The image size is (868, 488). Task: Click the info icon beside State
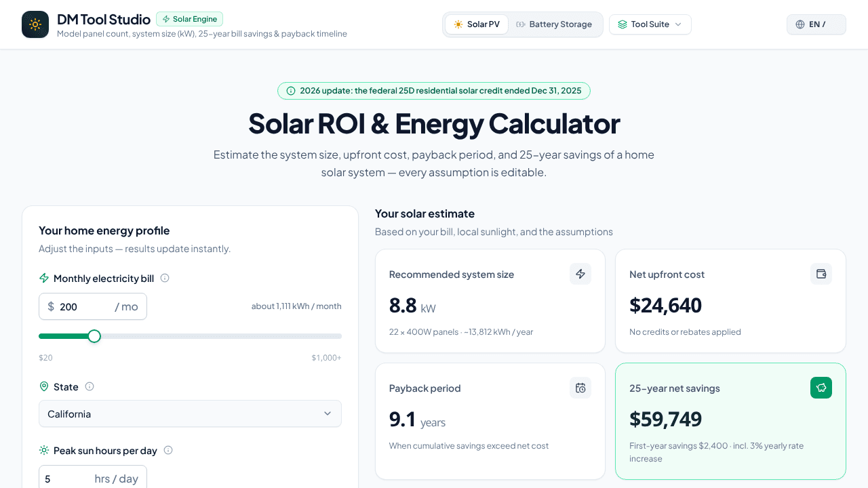tap(90, 386)
